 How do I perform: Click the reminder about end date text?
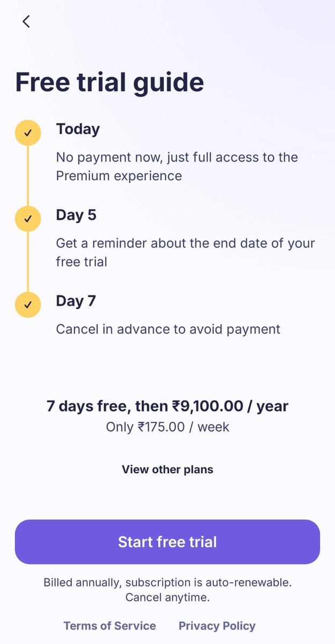[x=185, y=252]
